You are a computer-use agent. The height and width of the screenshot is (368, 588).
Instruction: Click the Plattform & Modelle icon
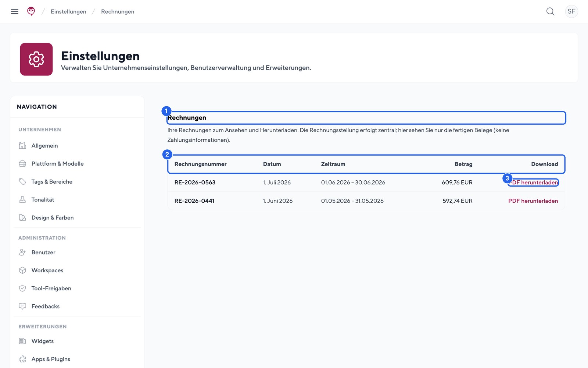[x=22, y=164]
